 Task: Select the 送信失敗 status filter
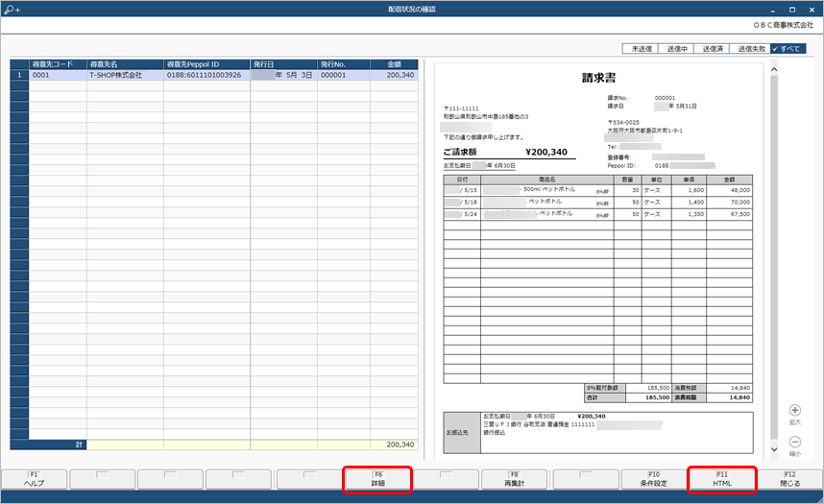[x=750, y=48]
